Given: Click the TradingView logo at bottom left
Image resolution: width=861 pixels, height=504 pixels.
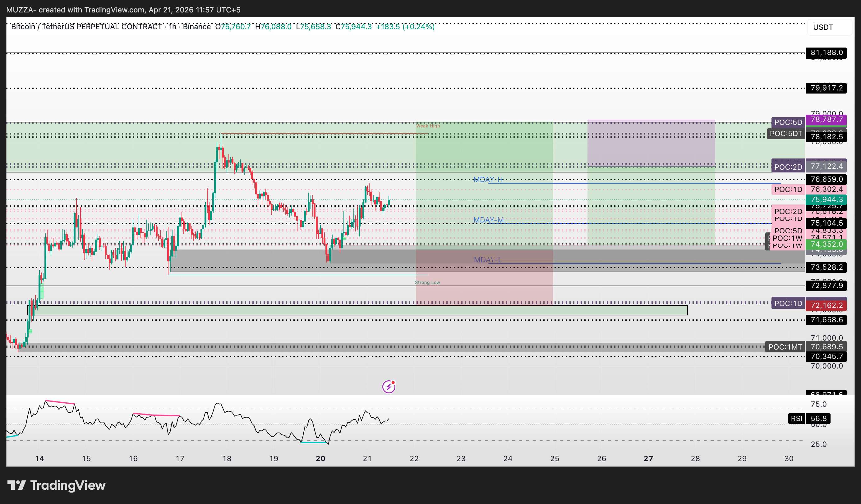Looking at the screenshot, I should point(56,485).
